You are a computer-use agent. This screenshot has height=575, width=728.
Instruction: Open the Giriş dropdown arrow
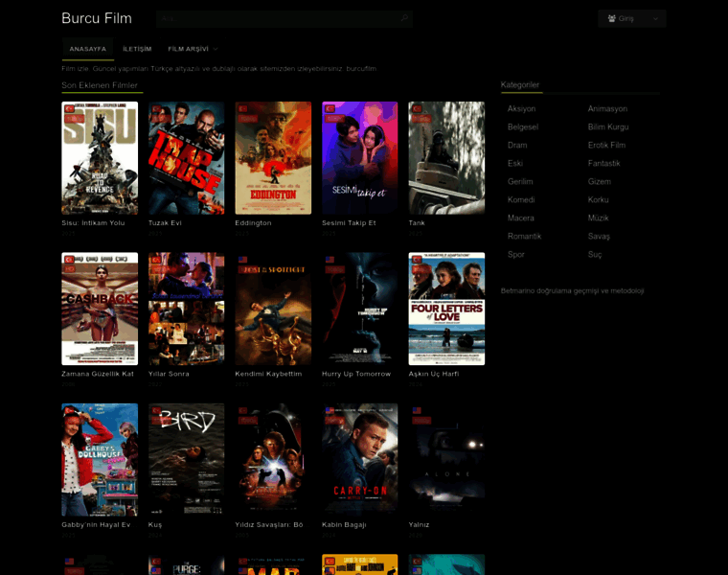[655, 19]
